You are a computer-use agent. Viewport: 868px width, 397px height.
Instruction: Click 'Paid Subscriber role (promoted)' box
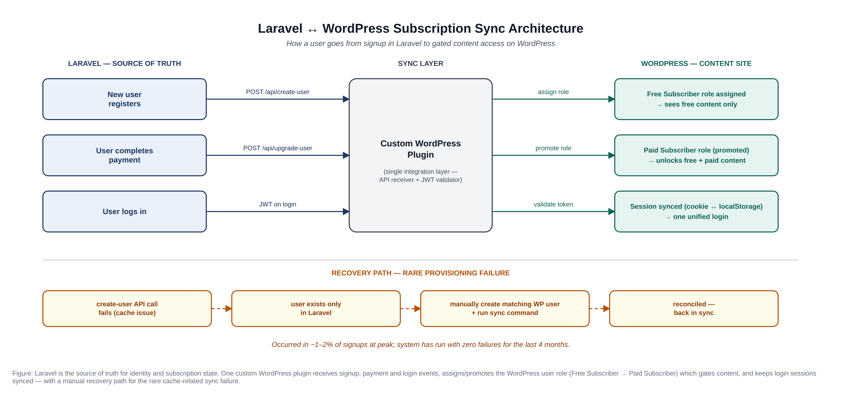(696, 155)
